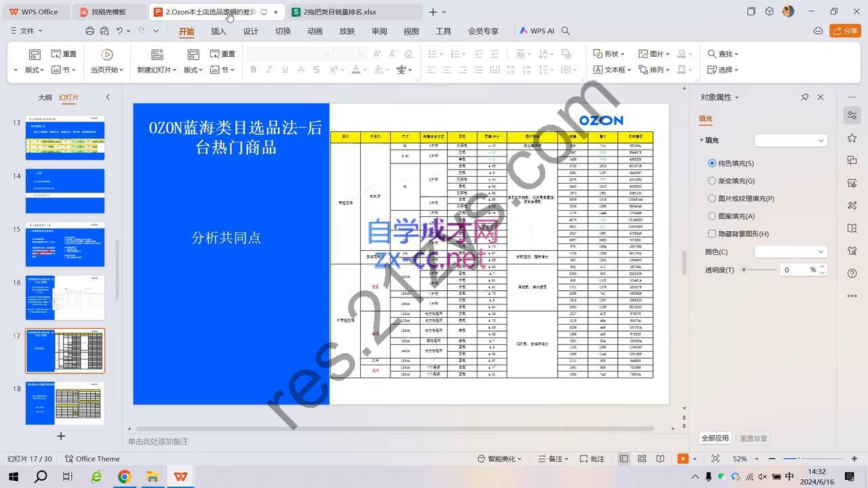This screenshot has width=868, height=488.
Task: Click the fit-slide-to-window icon
Action: coord(715,459)
